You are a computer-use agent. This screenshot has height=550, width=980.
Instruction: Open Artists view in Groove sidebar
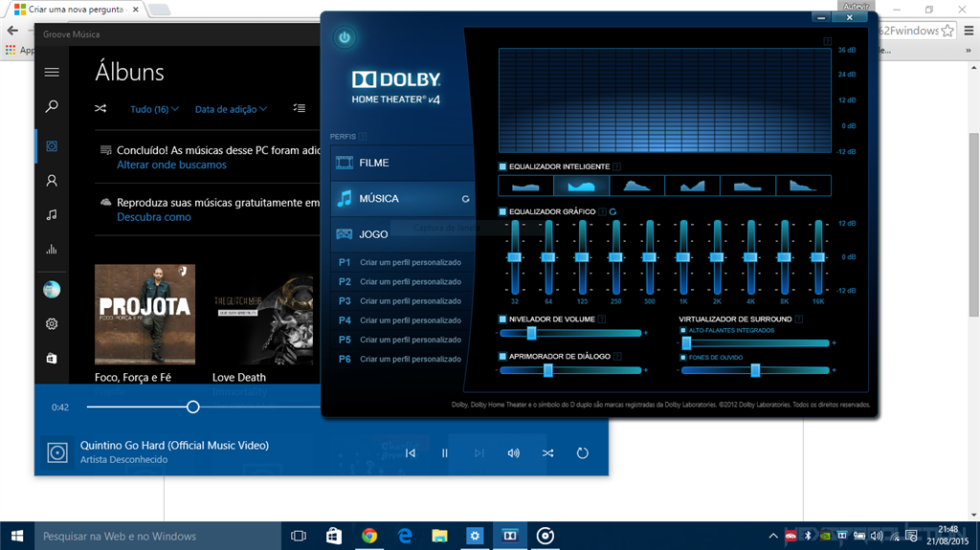pos(52,181)
